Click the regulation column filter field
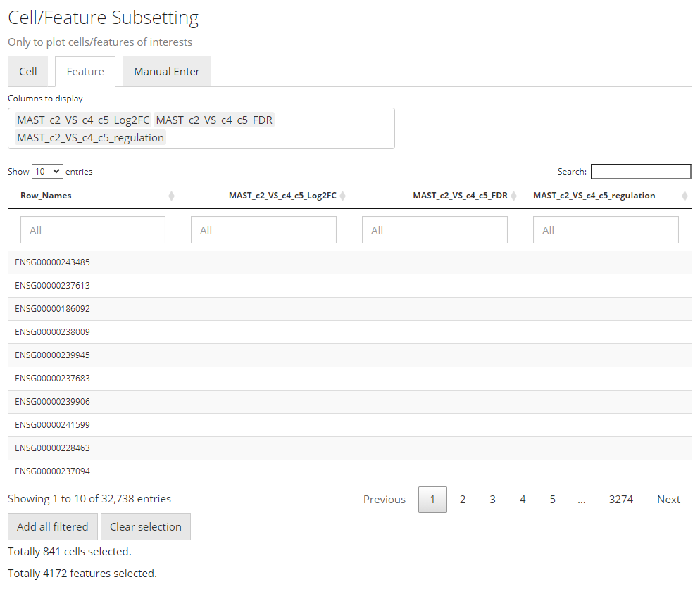The width and height of the screenshot is (700, 589). [x=606, y=230]
